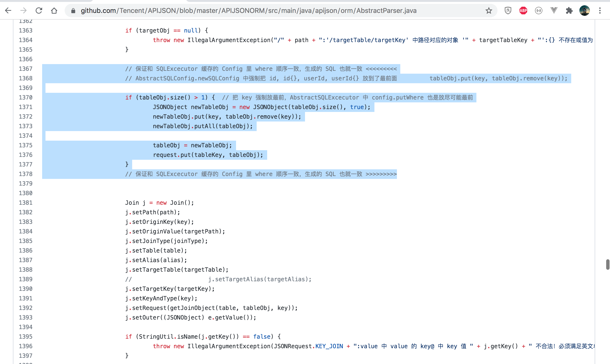Open the AdBlock Plus extension

click(x=523, y=11)
